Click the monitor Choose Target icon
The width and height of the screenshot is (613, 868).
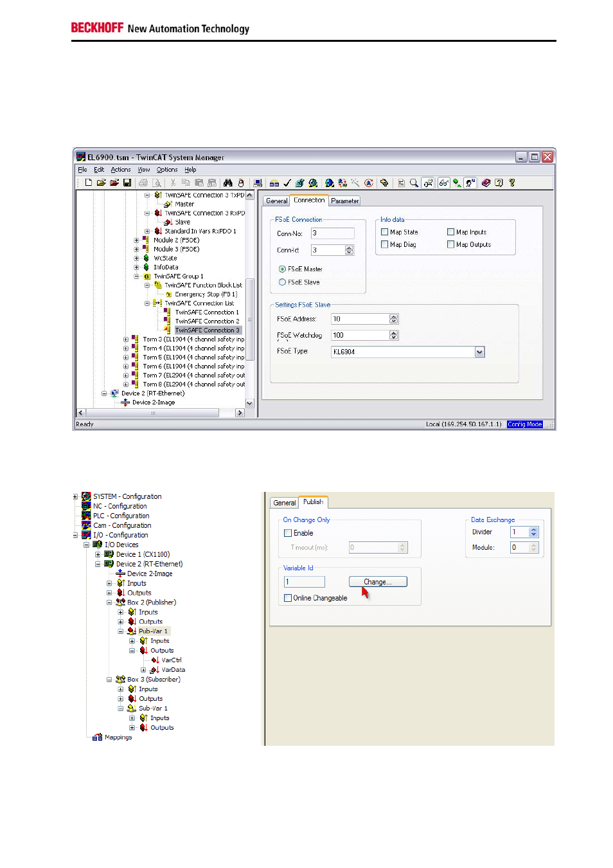coord(258,183)
